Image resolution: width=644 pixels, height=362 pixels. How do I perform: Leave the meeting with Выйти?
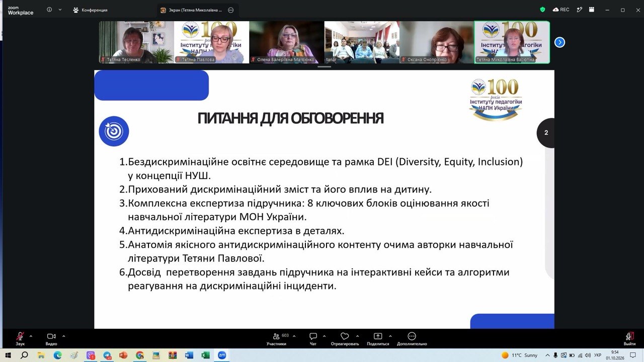tap(629, 338)
